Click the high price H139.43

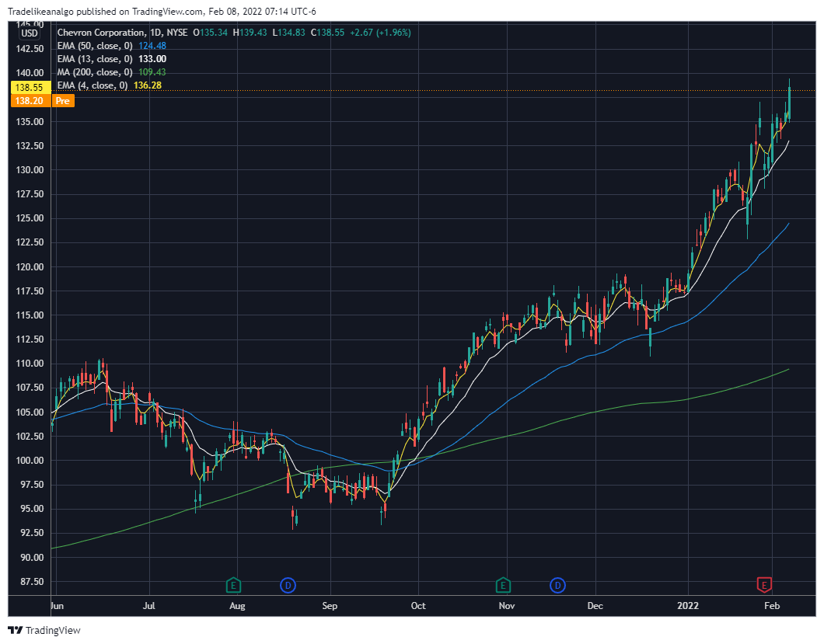click(250, 33)
